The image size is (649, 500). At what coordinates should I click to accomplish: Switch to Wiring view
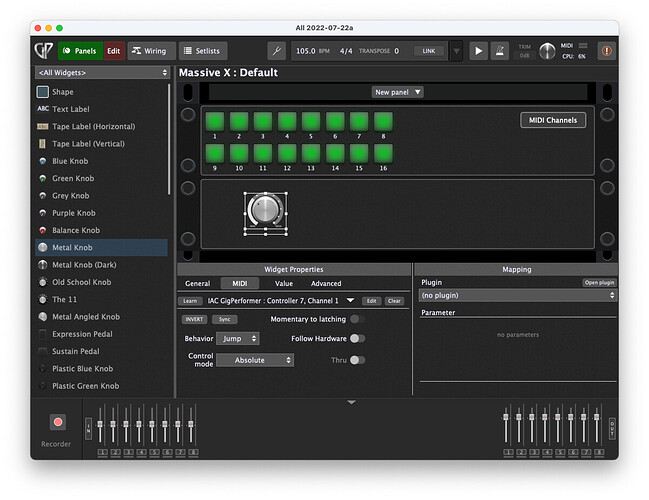pos(151,51)
